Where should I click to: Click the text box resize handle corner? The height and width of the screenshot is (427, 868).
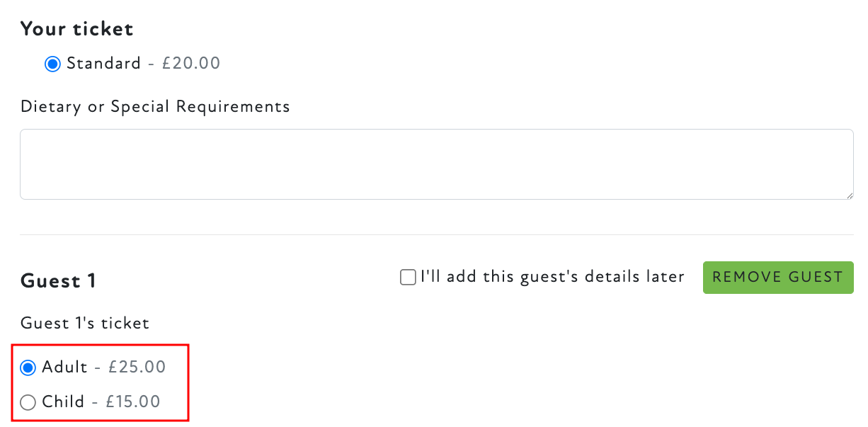849,195
